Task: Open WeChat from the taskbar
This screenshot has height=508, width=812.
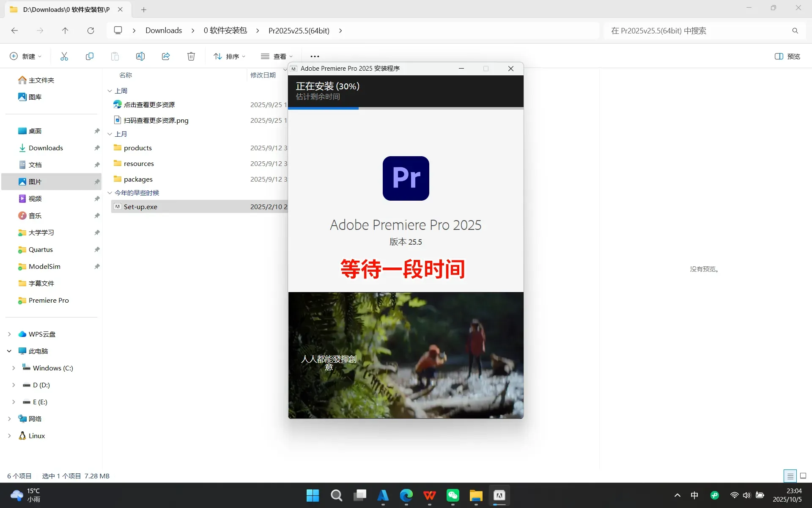Action: point(453,495)
